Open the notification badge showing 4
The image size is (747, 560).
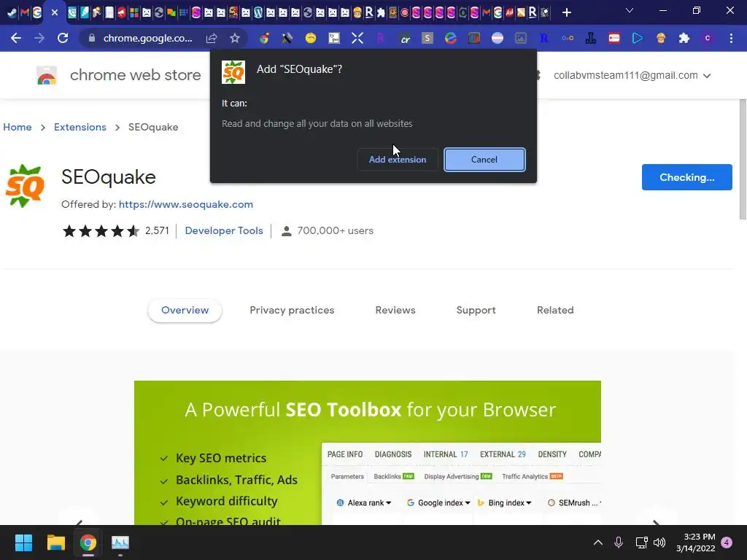(727, 542)
